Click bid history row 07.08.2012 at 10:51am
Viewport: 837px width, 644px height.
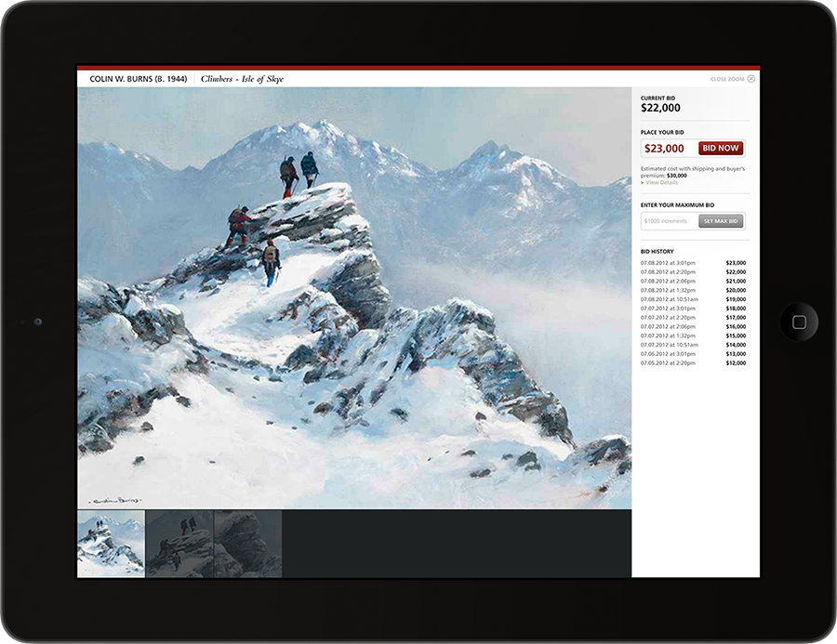pos(693,299)
